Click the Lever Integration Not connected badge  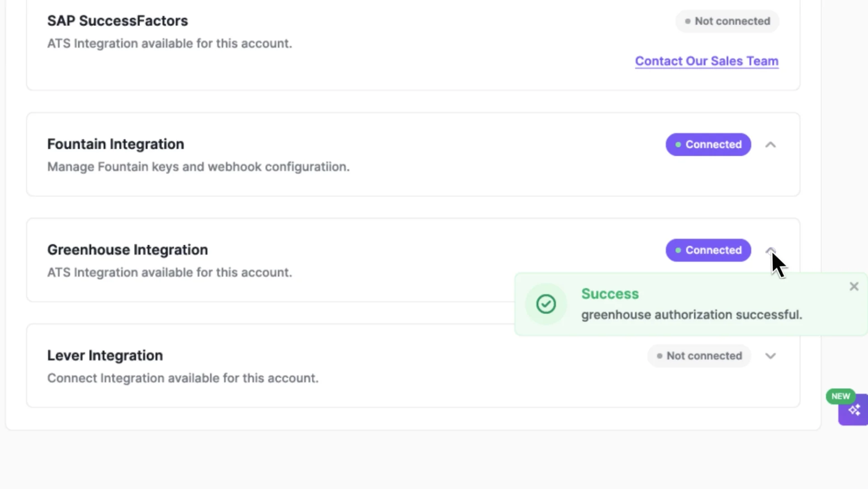click(699, 356)
